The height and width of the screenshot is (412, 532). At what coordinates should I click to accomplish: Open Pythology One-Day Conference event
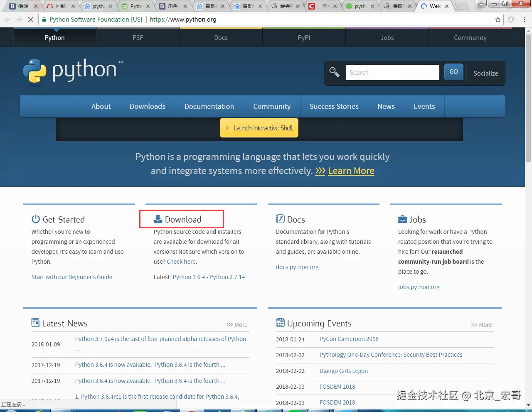coord(391,355)
